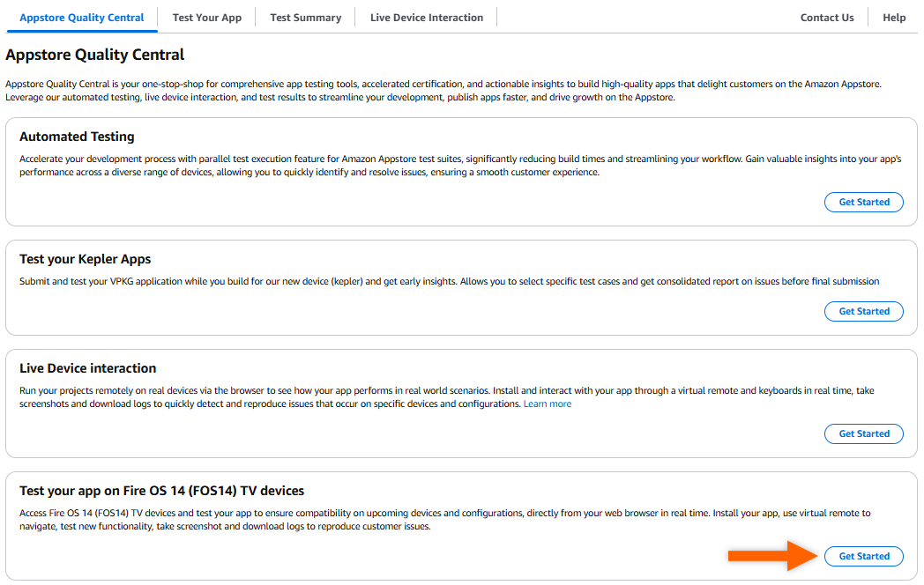
Task: Select the Appstore Quality Central tab
Action: 82,17
